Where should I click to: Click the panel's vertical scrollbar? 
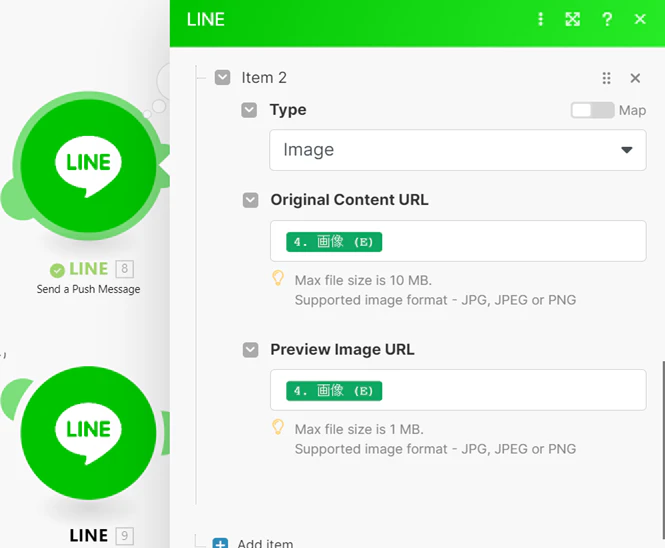coord(662,450)
